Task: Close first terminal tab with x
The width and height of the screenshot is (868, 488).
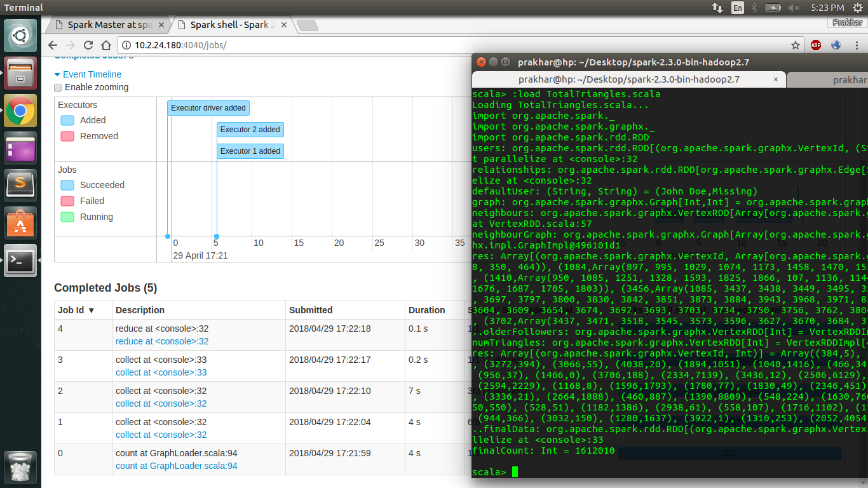Action: click(x=776, y=79)
